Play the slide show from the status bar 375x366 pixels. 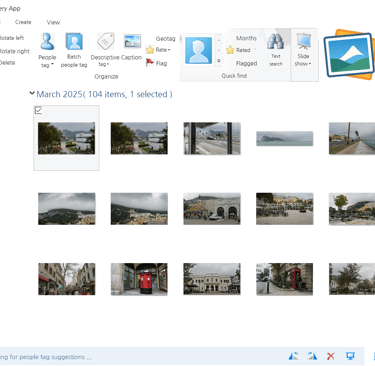[x=350, y=356]
